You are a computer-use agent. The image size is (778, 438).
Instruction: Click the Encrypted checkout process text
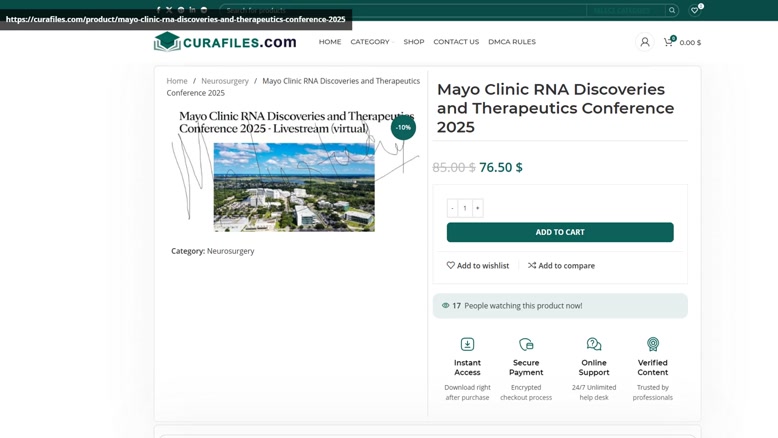pyautogui.click(x=526, y=392)
